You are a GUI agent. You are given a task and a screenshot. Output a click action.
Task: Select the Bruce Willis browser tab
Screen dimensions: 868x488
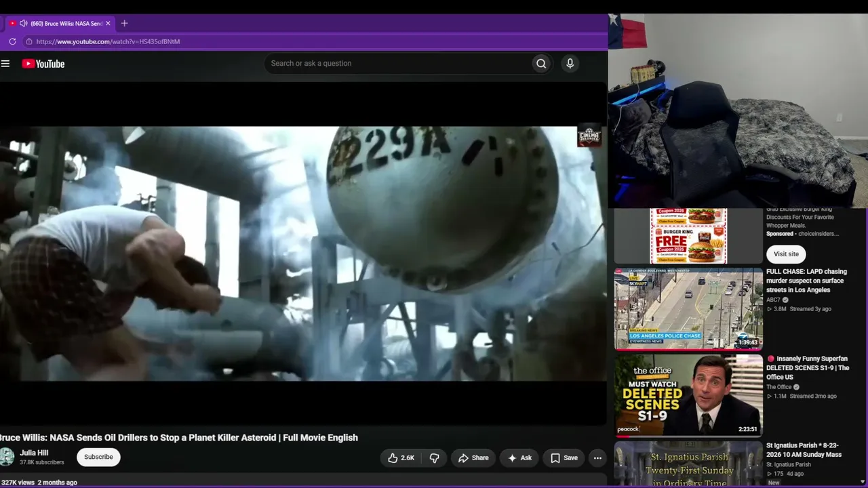tap(61, 23)
